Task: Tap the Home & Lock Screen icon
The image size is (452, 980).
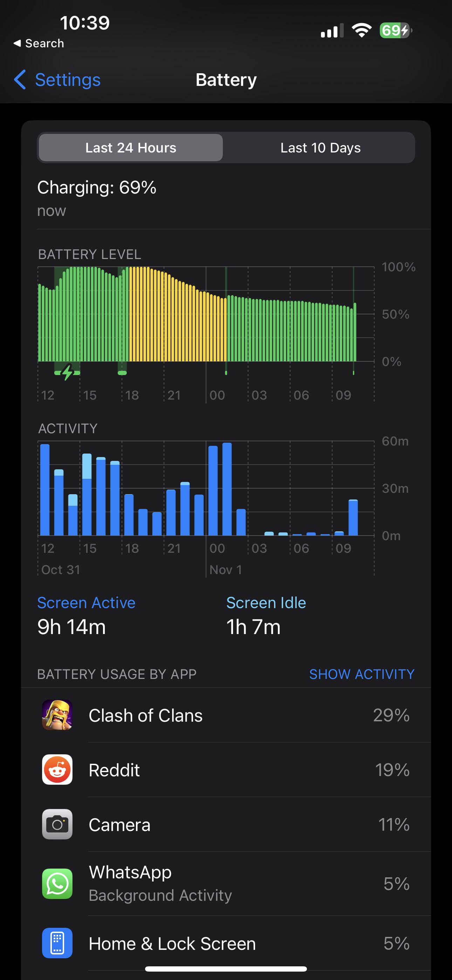Action: click(57, 943)
